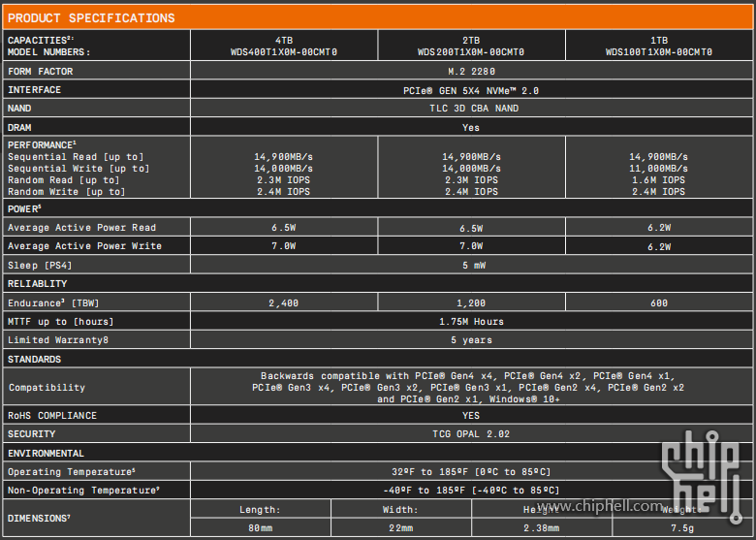Click the 4TB sequential read value 14,900MB/s

click(x=283, y=157)
